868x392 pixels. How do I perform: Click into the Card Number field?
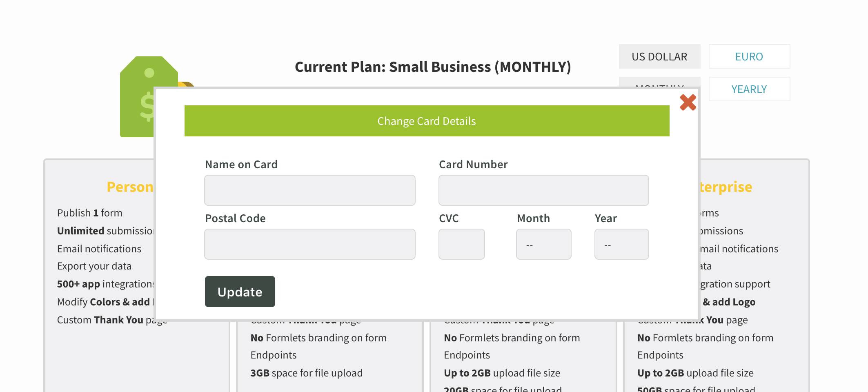tap(543, 190)
